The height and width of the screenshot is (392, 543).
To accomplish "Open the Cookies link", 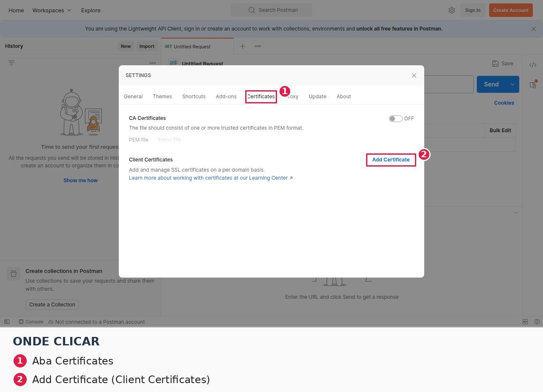I will (x=504, y=103).
